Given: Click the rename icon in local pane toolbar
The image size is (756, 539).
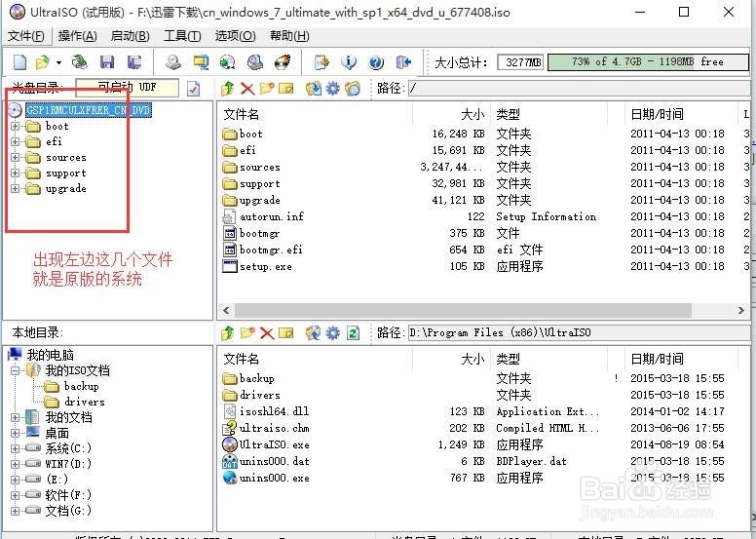Looking at the screenshot, I should point(285,333).
